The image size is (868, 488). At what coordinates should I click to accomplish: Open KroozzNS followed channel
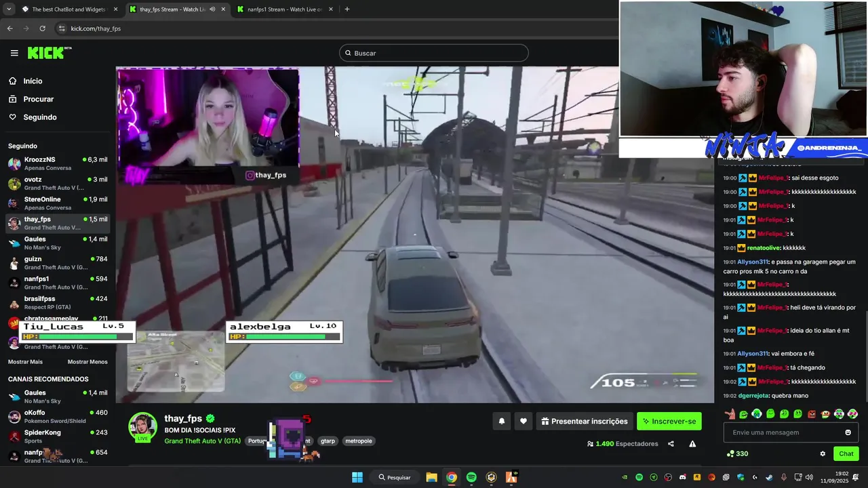pos(58,163)
